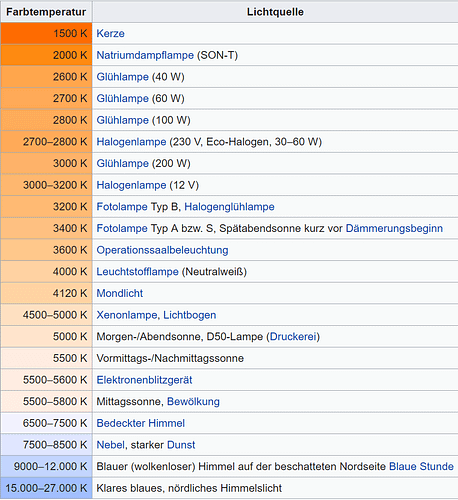Open the Blaue Stunde link

421,466
